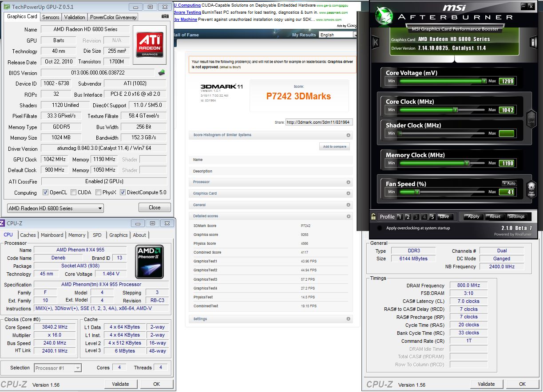
Task: Click the GPU-Z screenshot camera icon
Action: (165, 16)
